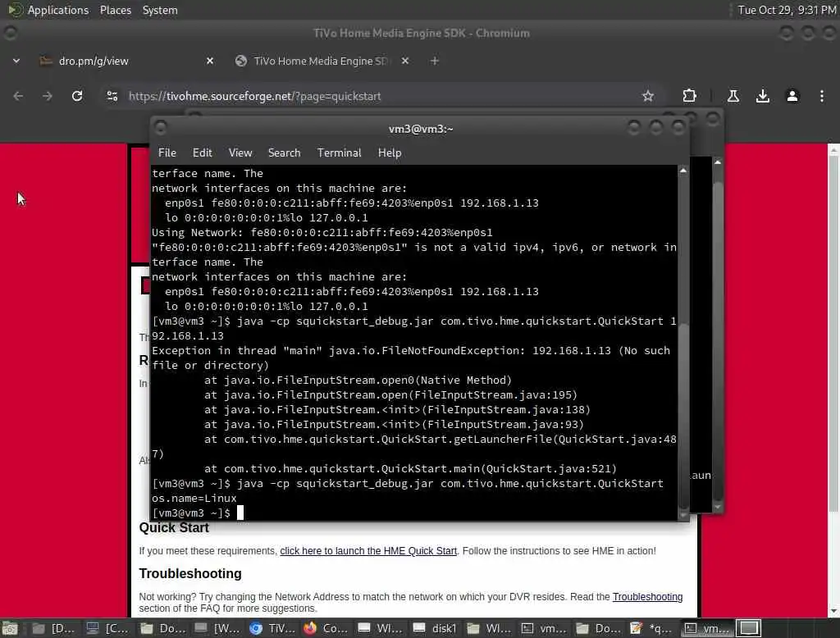
Task: Open Chromium three-dot menu
Action: 822,97
